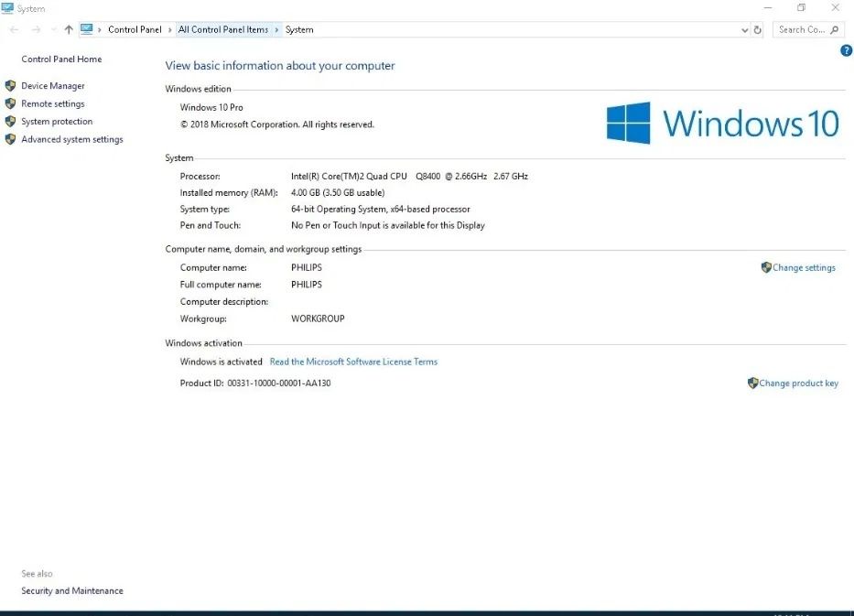Image resolution: width=854 pixels, height=616 pixels.
Task: Open Remote settings link
Action: (53, 103)
